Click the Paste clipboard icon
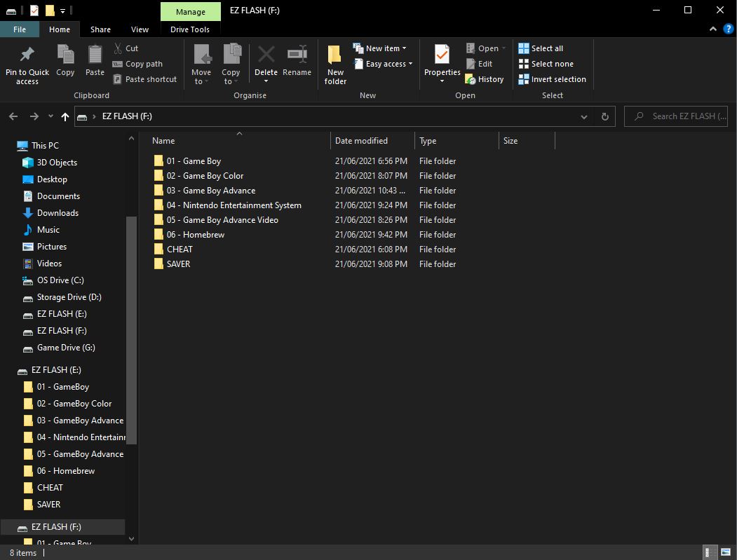737x560 pixels. coord(95,55)
